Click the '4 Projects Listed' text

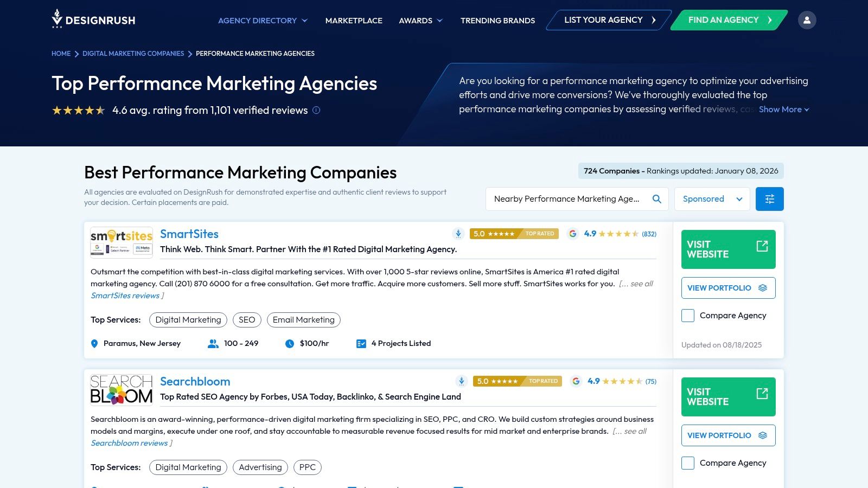(x=401, y=344)
